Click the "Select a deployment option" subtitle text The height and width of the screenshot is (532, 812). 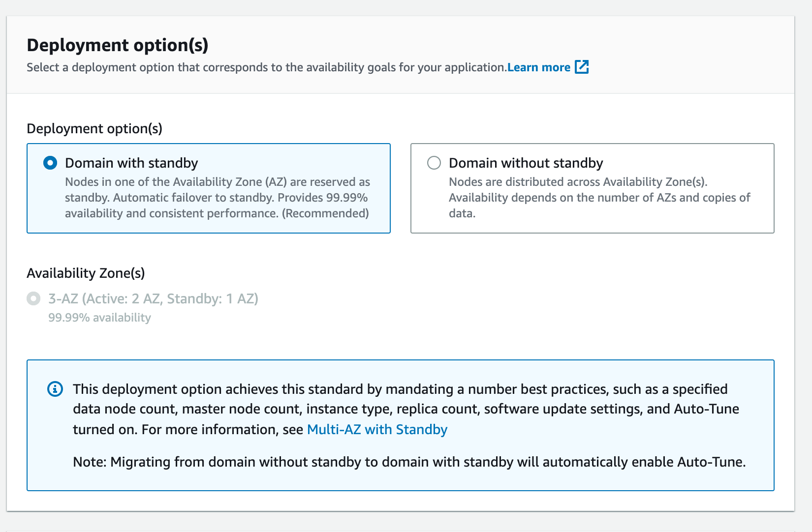266,67
